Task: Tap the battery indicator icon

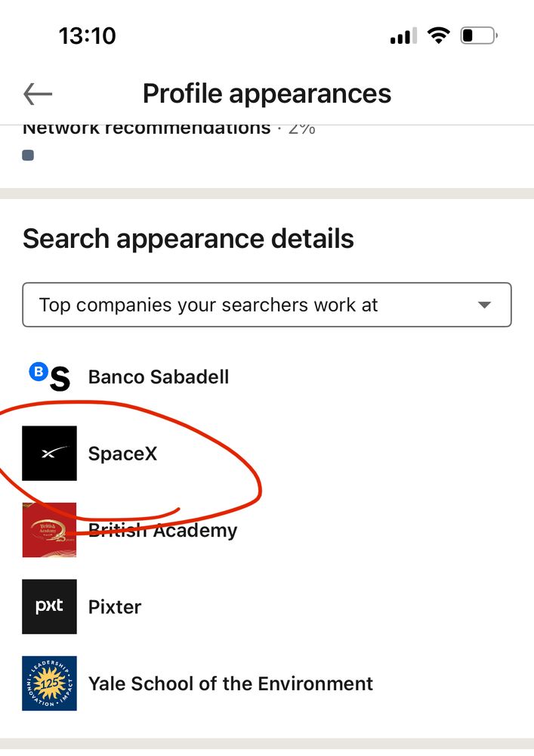Action: pyautogui.click(x=477, y=35)
